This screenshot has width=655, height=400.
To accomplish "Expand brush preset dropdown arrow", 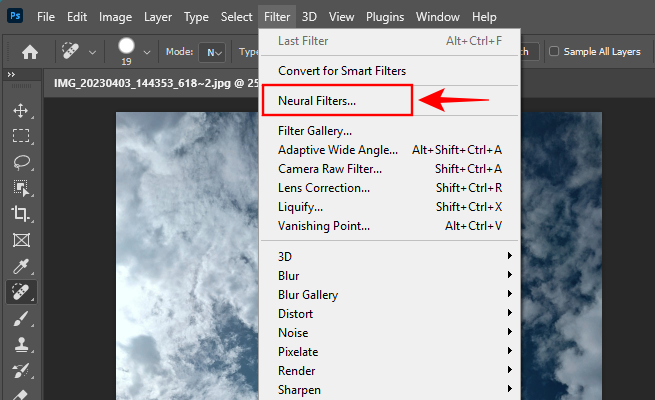I will tap(147, 53).
